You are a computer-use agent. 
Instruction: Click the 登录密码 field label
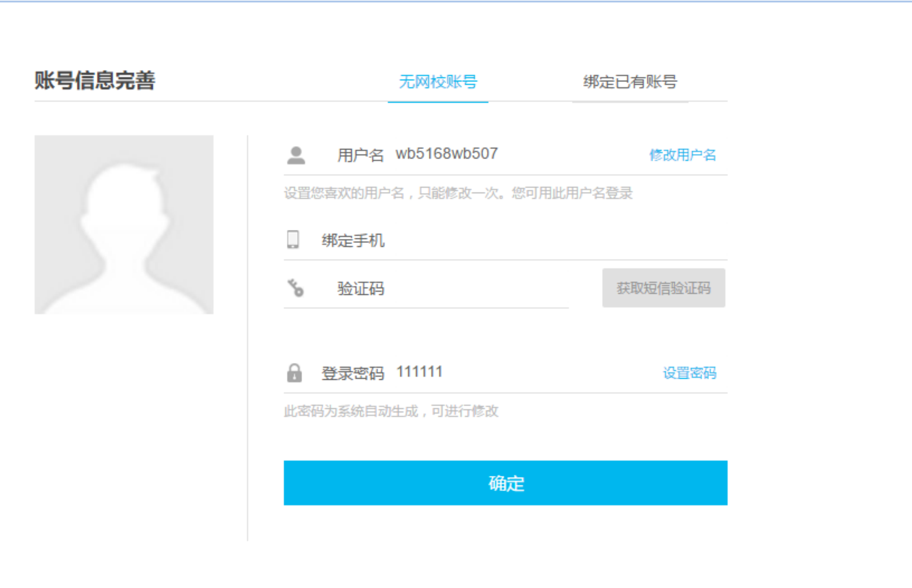tap(352, 373)
